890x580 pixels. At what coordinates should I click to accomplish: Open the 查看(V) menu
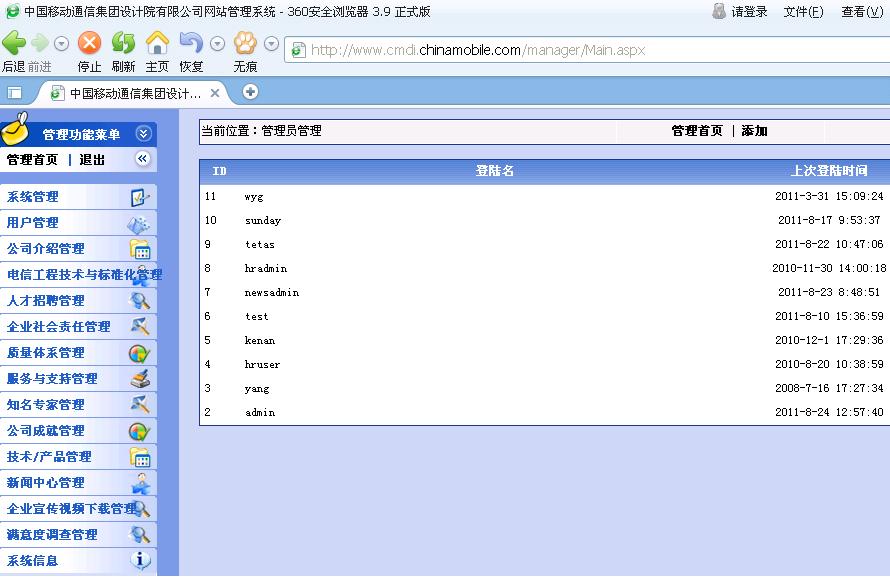[862, 11]
